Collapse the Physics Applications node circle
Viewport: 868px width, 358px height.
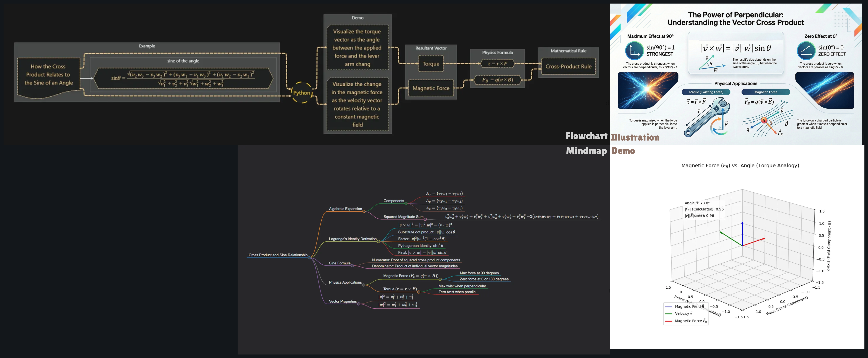(x=364, y=285)
